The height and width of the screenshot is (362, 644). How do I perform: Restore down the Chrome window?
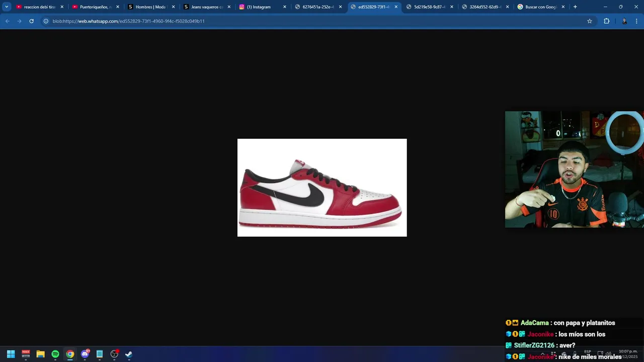[x=620, y=7]
